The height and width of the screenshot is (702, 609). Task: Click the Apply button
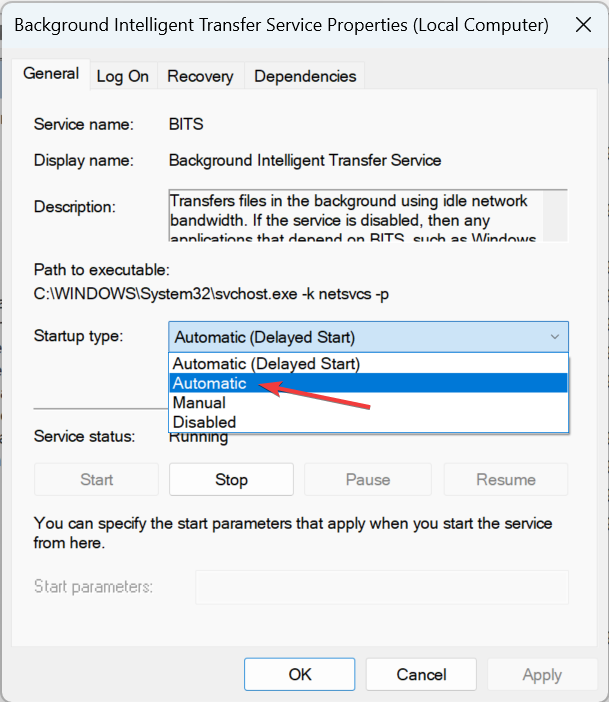tap(542, 674)
